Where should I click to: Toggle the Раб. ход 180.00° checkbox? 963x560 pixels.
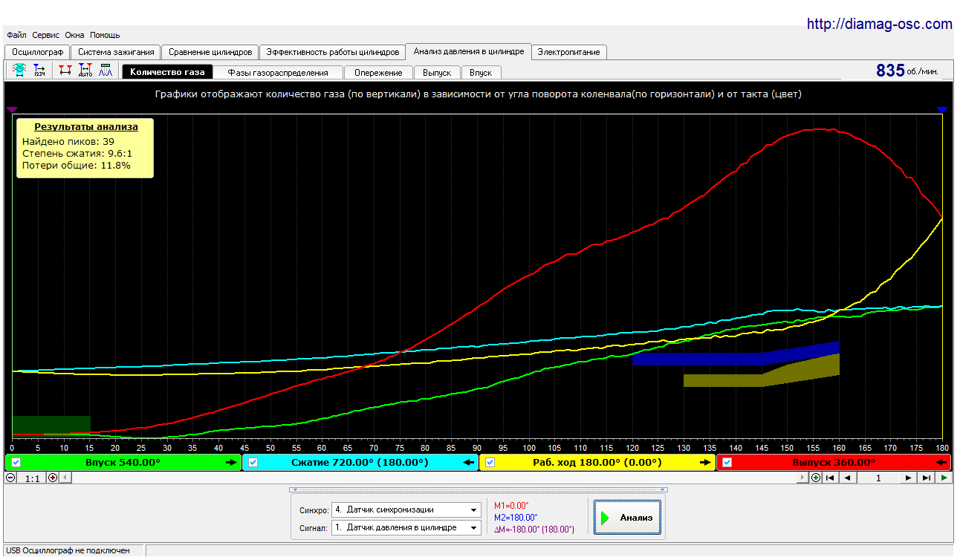(x=490, y=462)
